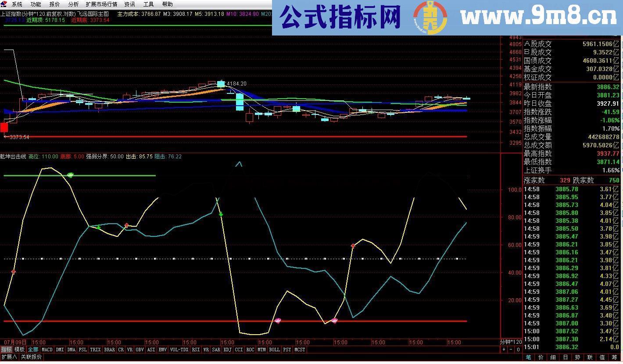
Task: Switch to daily chart using the 日 icon
Action: pos(564,357)
